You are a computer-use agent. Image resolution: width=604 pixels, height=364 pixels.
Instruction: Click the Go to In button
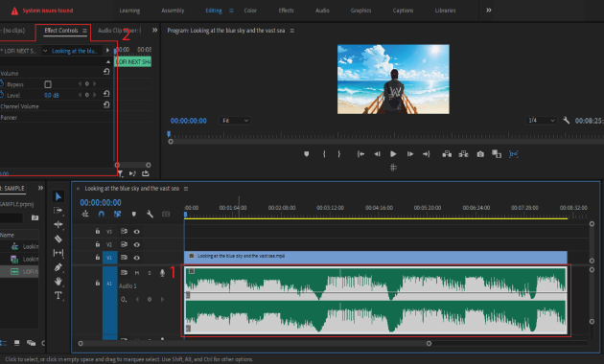click(x=360, y=154)
